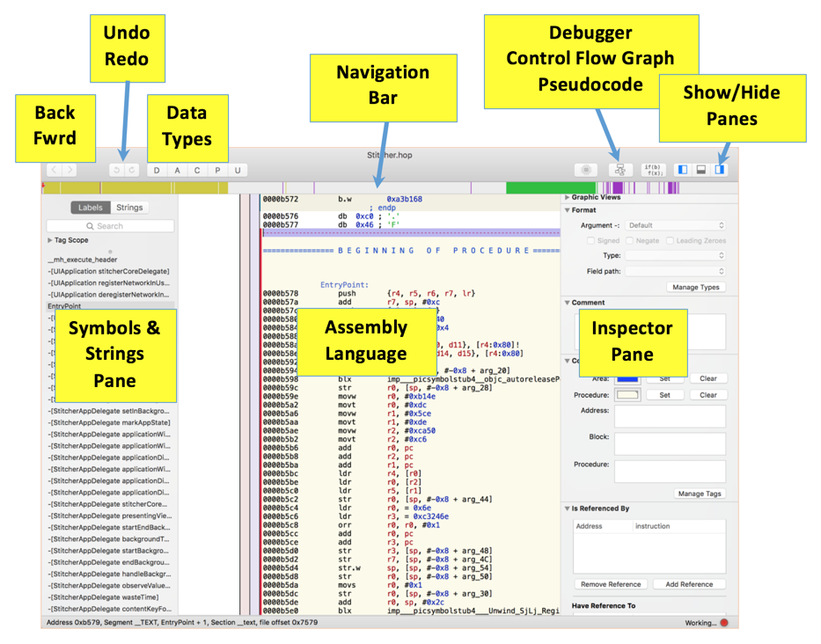Open the debugger chip icon
821x644 pixels.
point(586,170)
